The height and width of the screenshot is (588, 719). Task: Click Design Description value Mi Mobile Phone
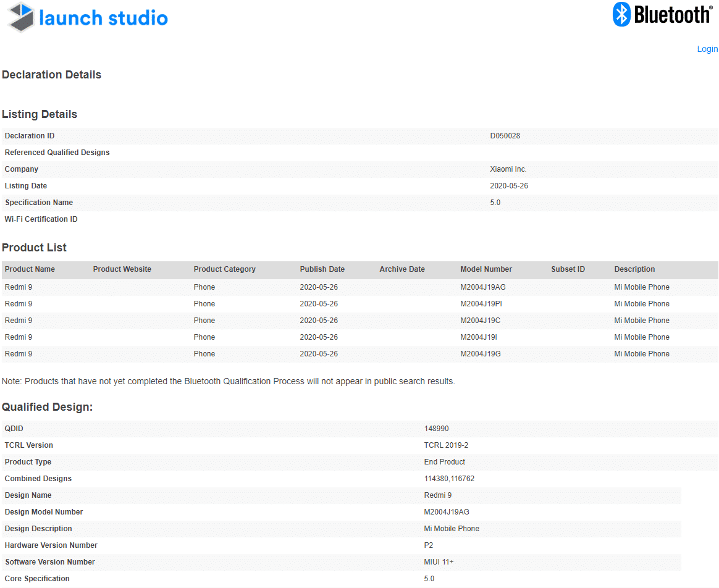pyautogui.click(x=452, y=529)
